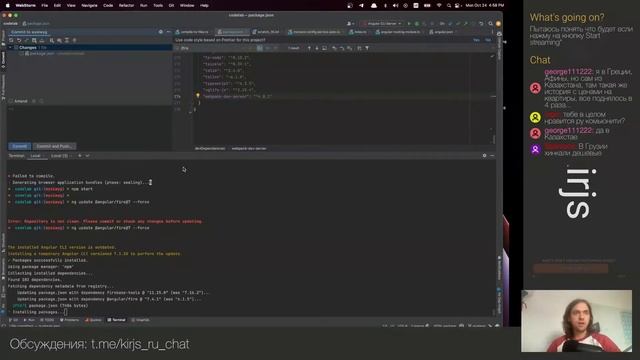The height and width of the screenshot is (360, 640).
Task: Jump to next difference arrow
Action: (x=317, y=48)
